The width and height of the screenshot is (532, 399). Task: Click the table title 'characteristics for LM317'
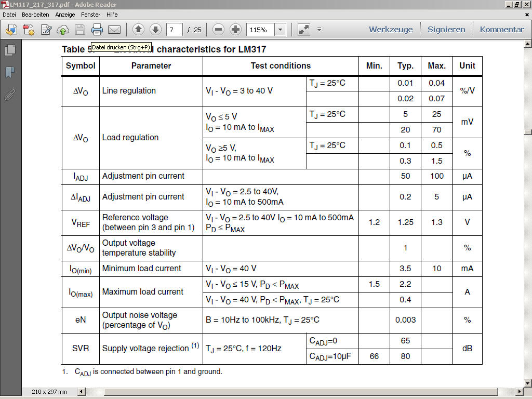click(211, 49)
